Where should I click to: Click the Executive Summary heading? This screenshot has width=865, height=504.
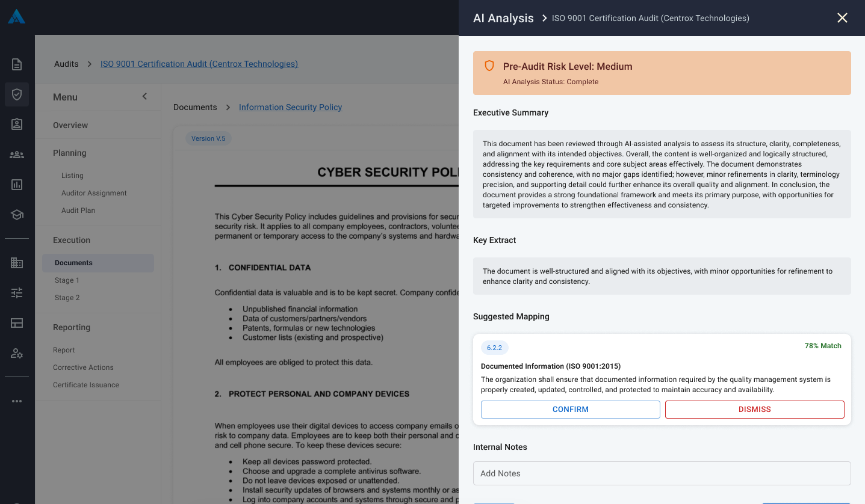510,112
